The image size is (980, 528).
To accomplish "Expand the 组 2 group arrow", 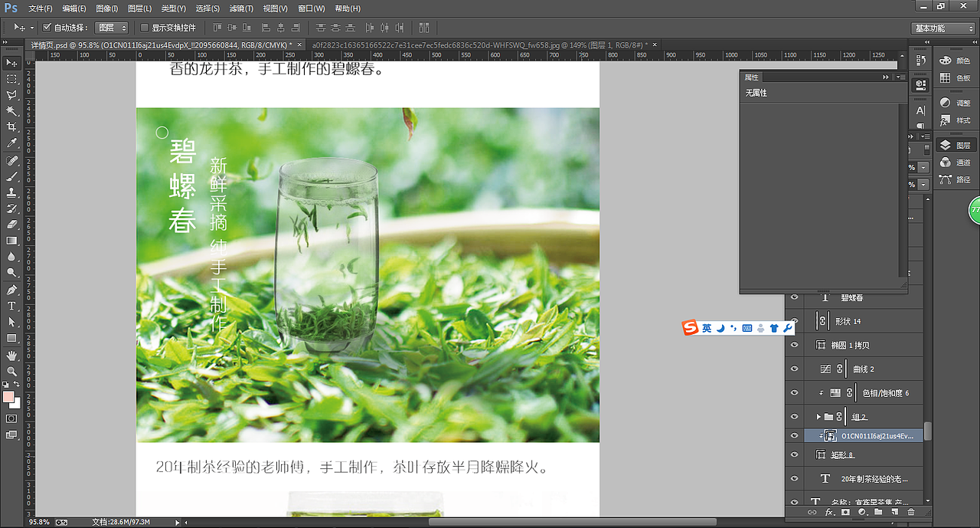I will 818,416.
